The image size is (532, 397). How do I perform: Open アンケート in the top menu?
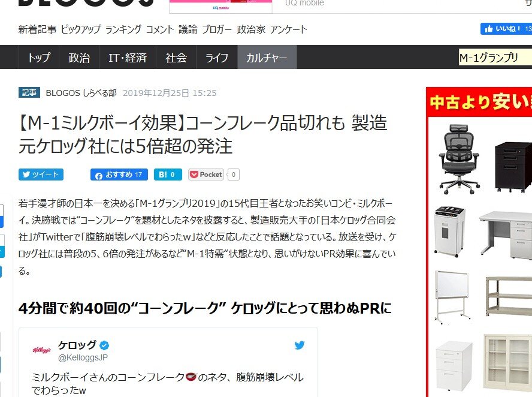pyautogui.click(x=289, y=29)
